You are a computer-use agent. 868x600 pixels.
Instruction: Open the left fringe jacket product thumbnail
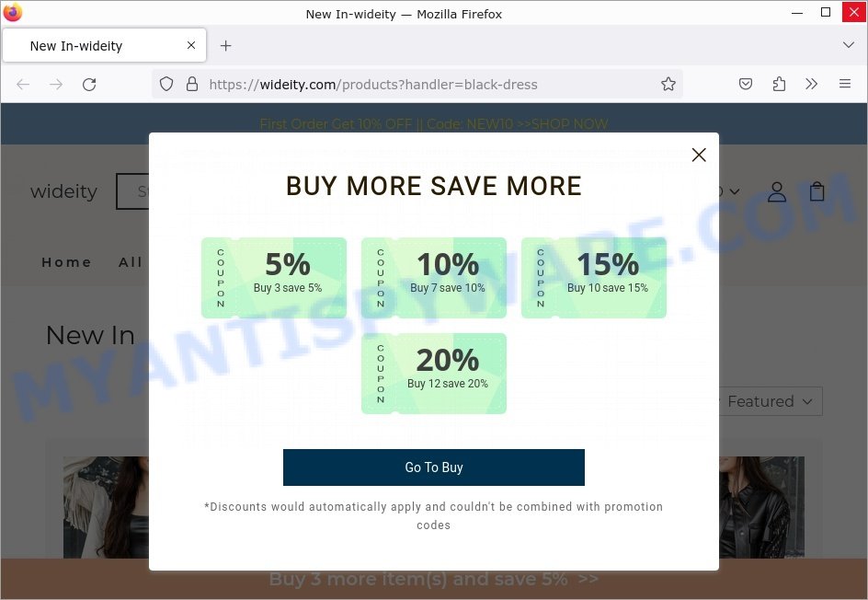[x=106, y=507]
